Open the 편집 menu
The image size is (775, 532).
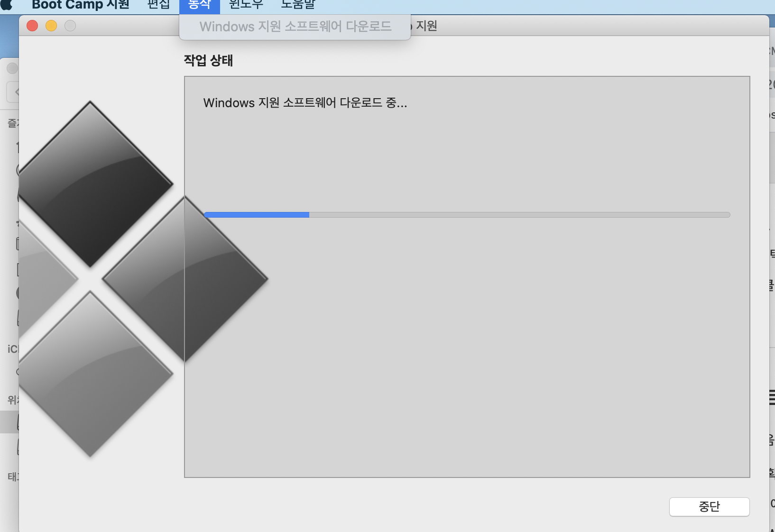[159, 5]
